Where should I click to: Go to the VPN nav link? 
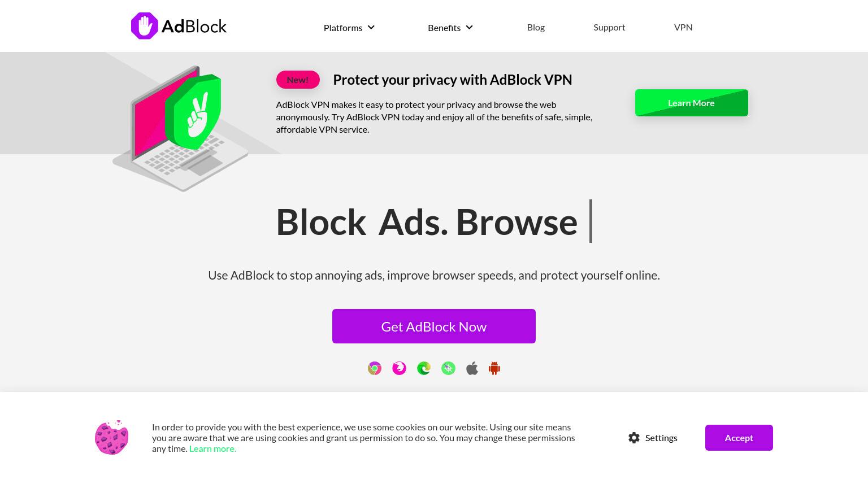[683, 27]
